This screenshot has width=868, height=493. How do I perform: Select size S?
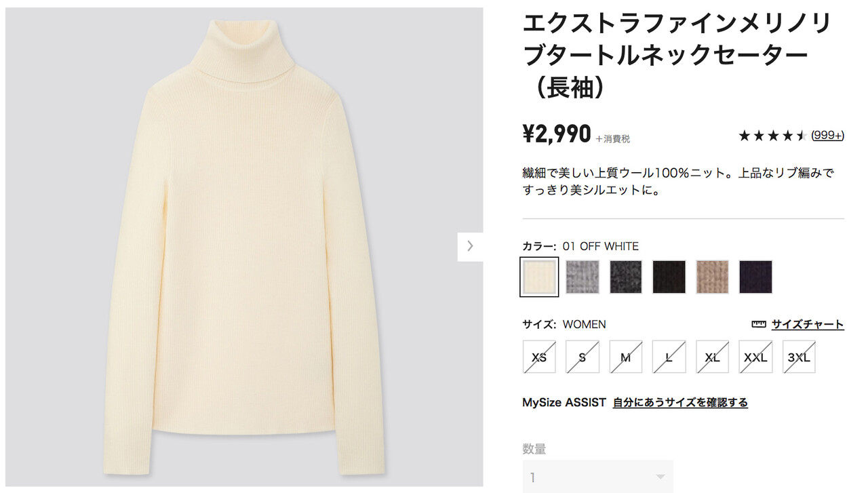click(x=583, y=357)
